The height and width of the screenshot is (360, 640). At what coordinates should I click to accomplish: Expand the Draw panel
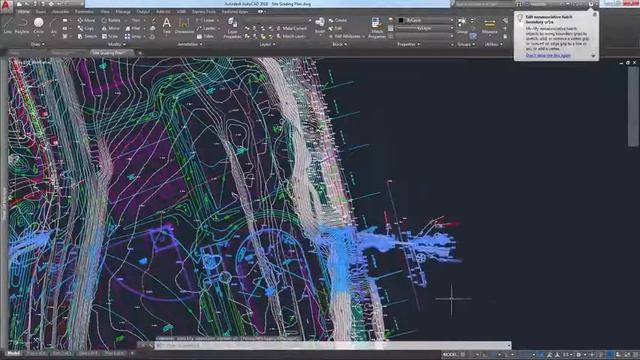(x=38, y=44)
